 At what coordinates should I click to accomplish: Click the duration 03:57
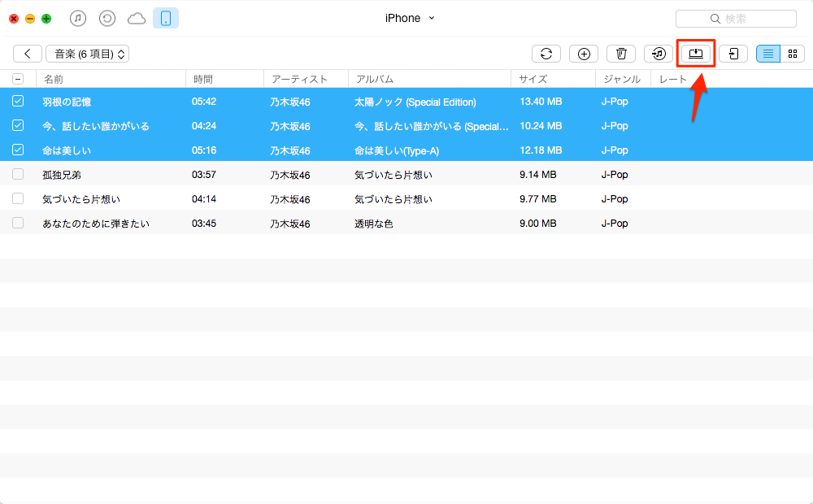[204, 175]
